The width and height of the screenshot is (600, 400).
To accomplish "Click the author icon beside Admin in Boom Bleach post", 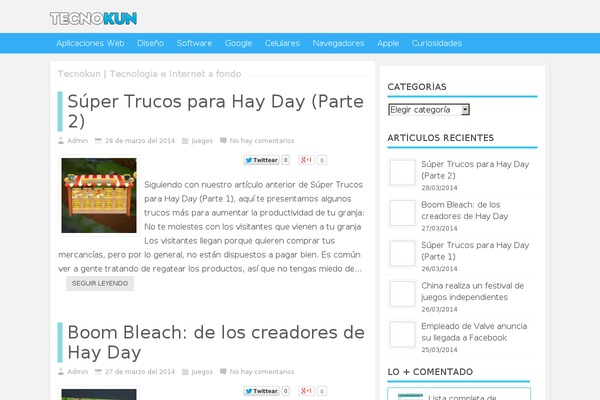I will pyautogui.click(x=61, y=372).
